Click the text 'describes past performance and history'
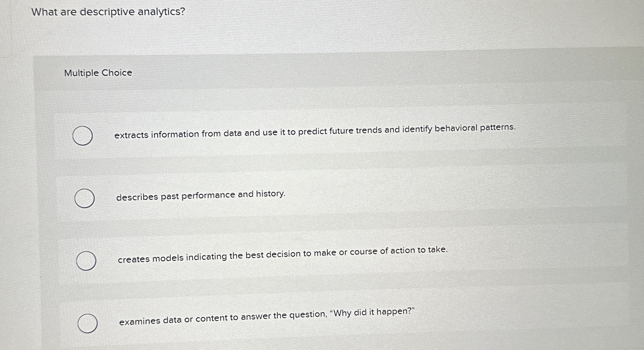The image size is (644, 350). 200,196
